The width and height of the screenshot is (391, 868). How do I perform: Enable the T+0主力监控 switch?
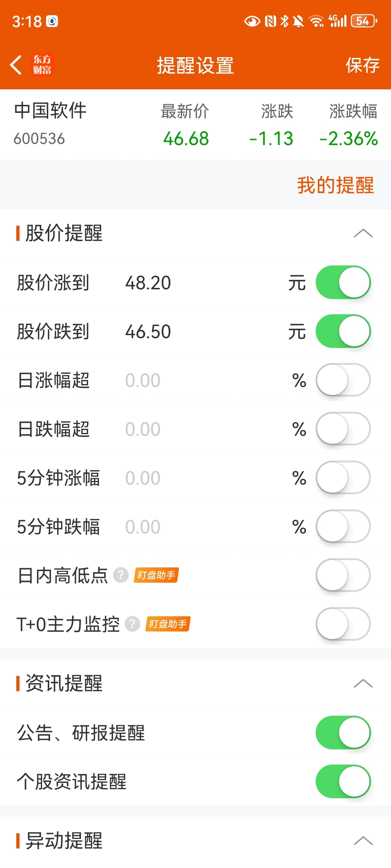tap(343, 624)
